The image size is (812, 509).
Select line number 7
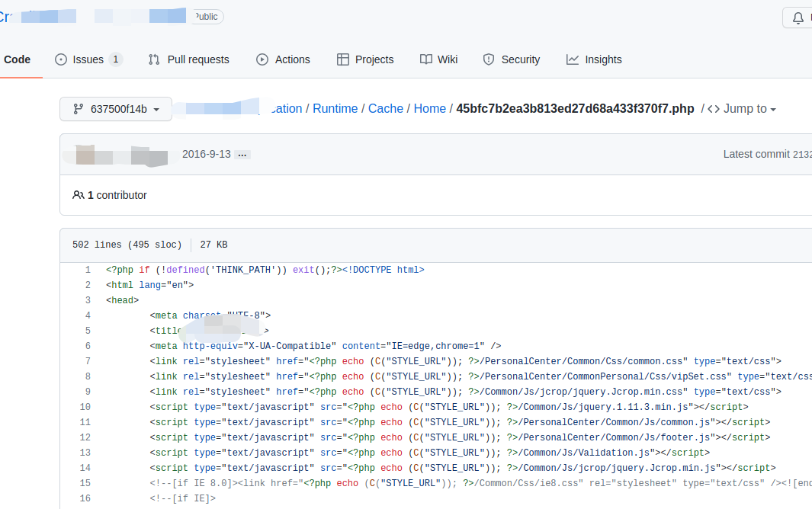[x=88, y=361]
